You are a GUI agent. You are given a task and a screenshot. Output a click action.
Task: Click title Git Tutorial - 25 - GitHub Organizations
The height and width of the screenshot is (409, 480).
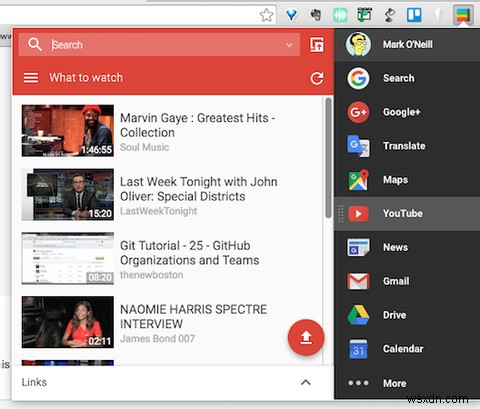(x=190, y=253)
